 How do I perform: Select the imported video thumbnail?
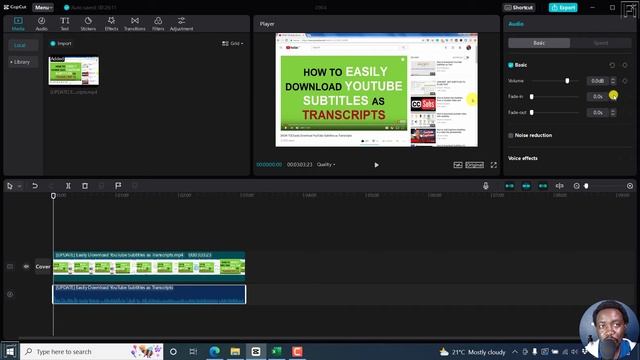point(73,71)
